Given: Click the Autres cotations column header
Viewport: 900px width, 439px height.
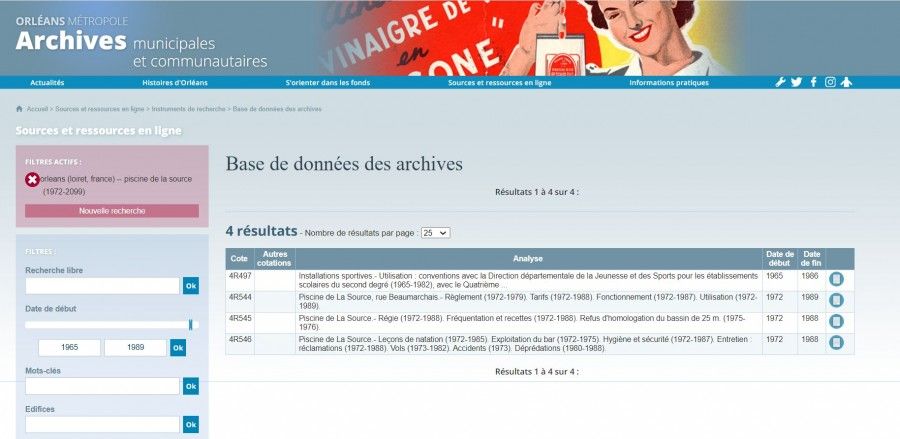Looking at the screenshot, I should [274, 259].
